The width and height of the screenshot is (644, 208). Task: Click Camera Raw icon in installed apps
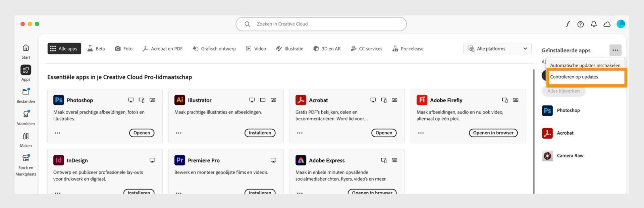coord(547,156)
